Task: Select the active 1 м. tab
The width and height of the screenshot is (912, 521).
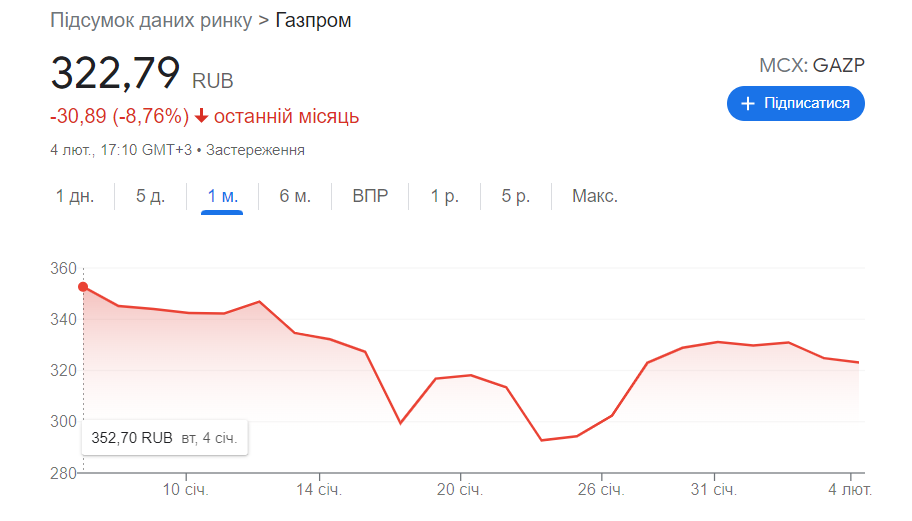Action: pos(222,196)
